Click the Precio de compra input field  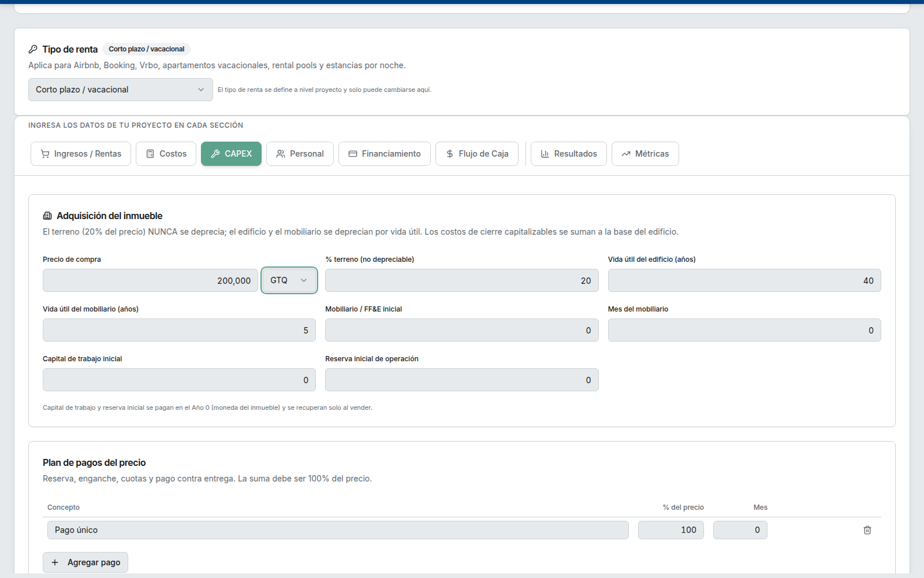pyautogui.click(x=150, y=280)
